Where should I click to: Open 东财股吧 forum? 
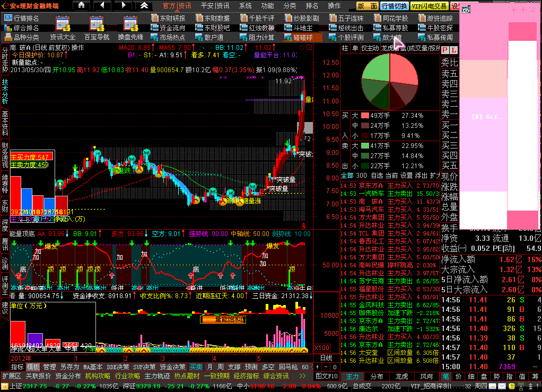213,28
